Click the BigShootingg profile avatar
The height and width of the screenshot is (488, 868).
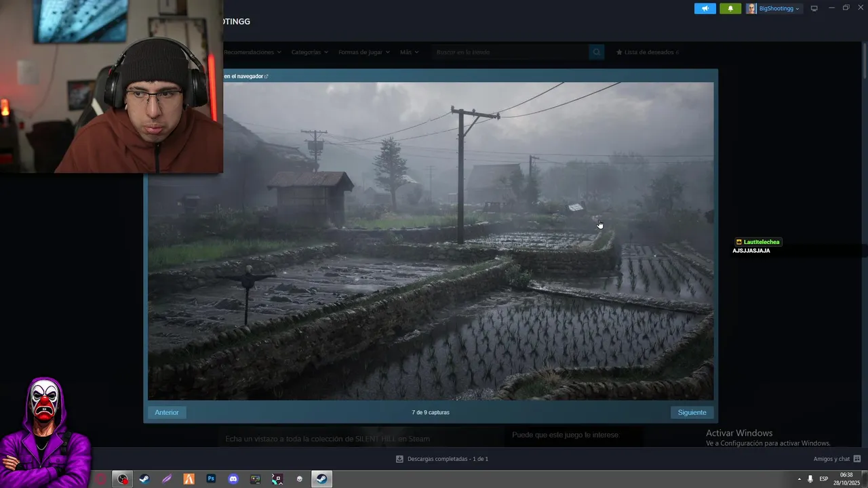[751, 9]
